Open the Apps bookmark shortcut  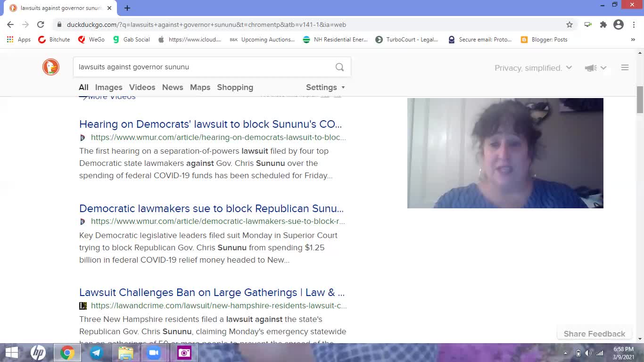[x=19, y=40]
